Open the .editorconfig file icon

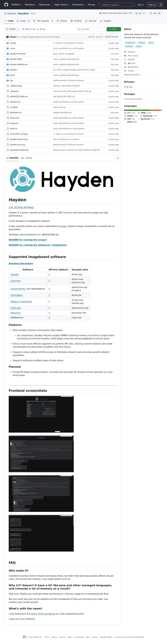[8, 86]
